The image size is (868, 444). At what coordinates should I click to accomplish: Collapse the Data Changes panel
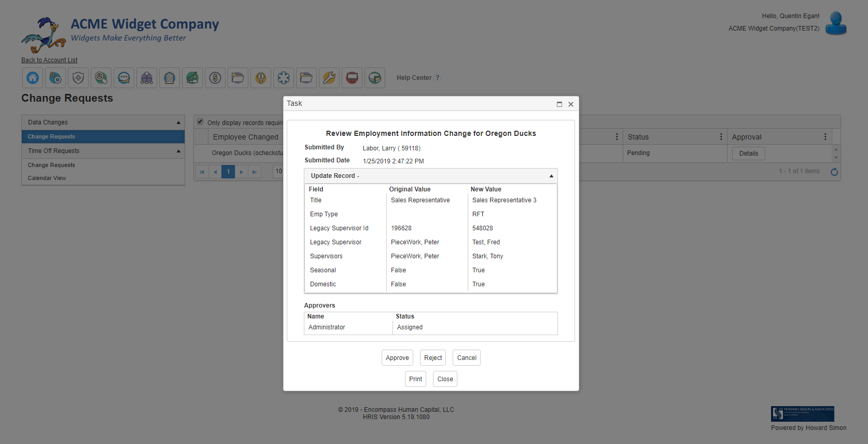point(178,122)
